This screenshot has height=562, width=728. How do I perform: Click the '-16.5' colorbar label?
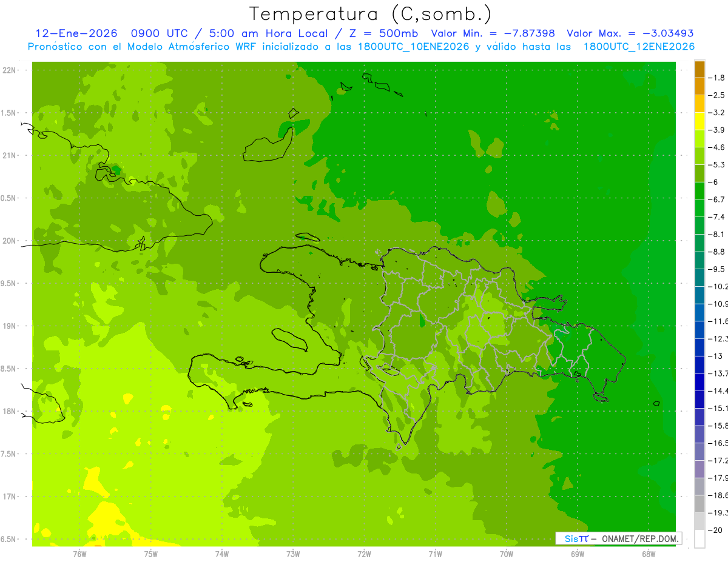719,443
